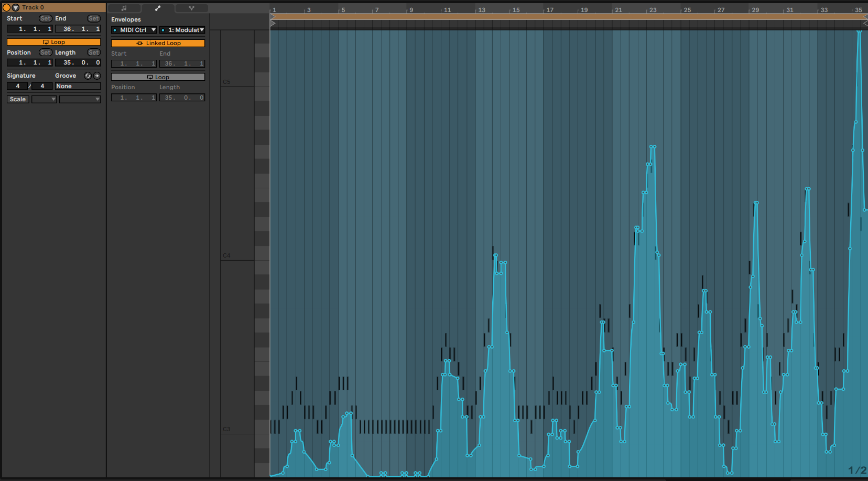Click the Hot-Swap Groove icon
The width and height of the screenshot is (868, 481).
pyautogui.click(x=88, y=76)
